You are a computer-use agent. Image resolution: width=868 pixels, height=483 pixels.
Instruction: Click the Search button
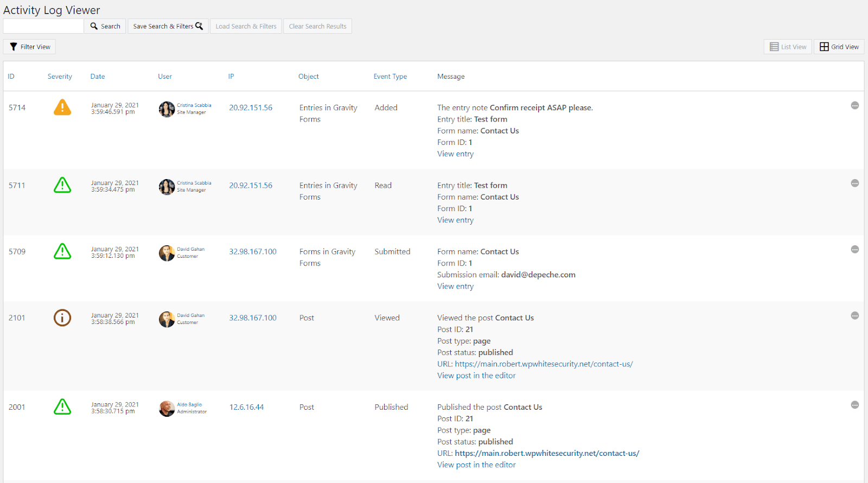[105, 26]
